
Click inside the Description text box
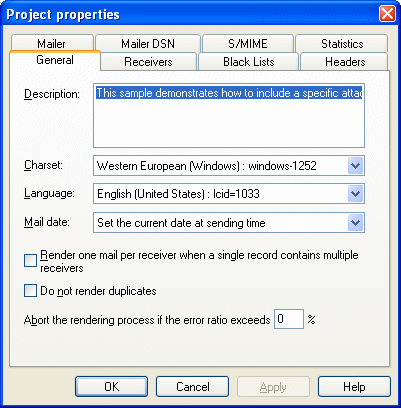pos(229,115)
